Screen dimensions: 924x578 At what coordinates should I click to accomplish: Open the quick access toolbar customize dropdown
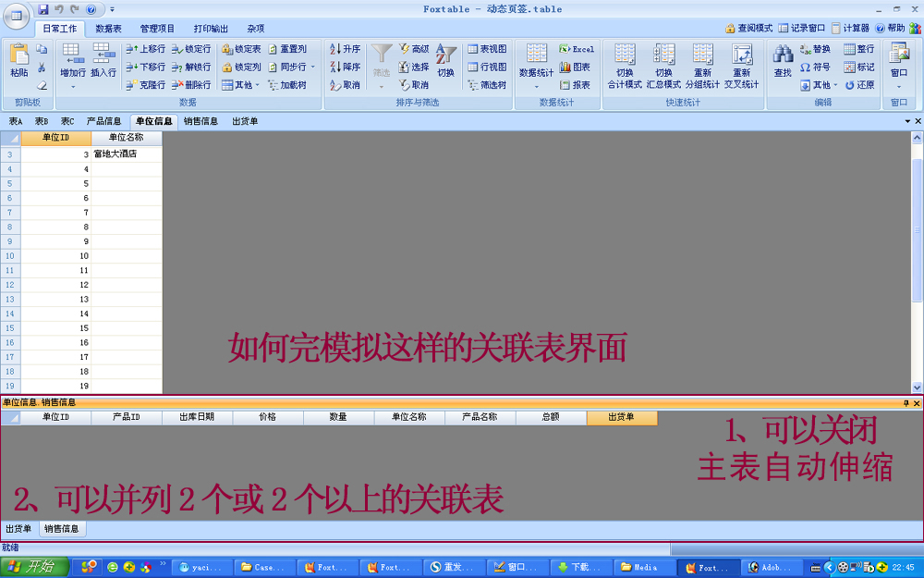(113, 9)
